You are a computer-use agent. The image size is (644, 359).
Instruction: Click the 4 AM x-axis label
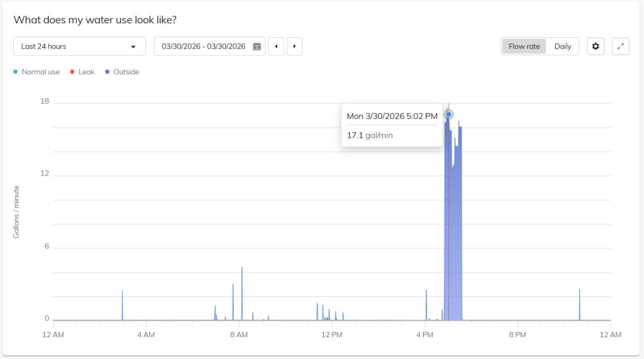(x=146, y=334)
